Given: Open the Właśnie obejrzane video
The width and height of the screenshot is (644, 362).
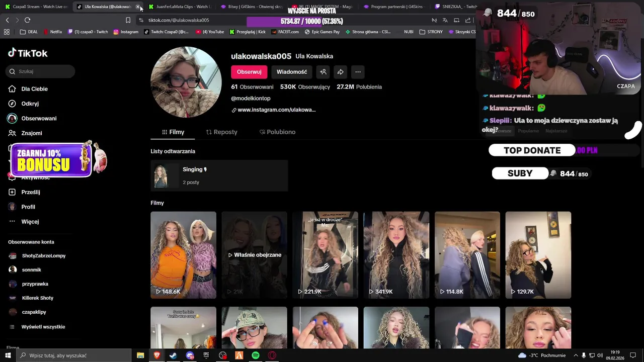Looking at the screenshot, I should (254, 255).
